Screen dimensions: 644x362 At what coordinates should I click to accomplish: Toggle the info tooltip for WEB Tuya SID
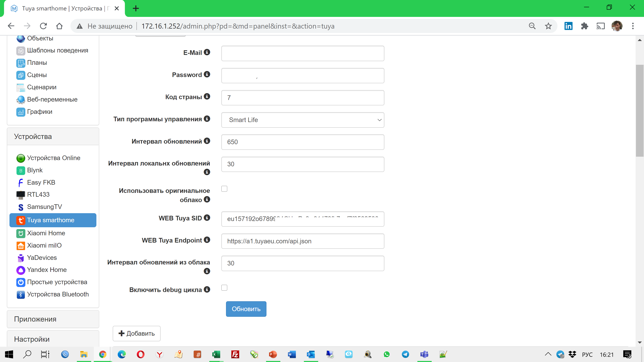point(207,218)
